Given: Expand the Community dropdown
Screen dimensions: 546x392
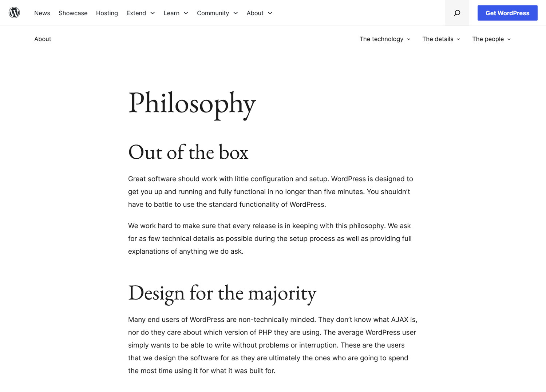Looking at the screenshot, I should coord(213,13).
